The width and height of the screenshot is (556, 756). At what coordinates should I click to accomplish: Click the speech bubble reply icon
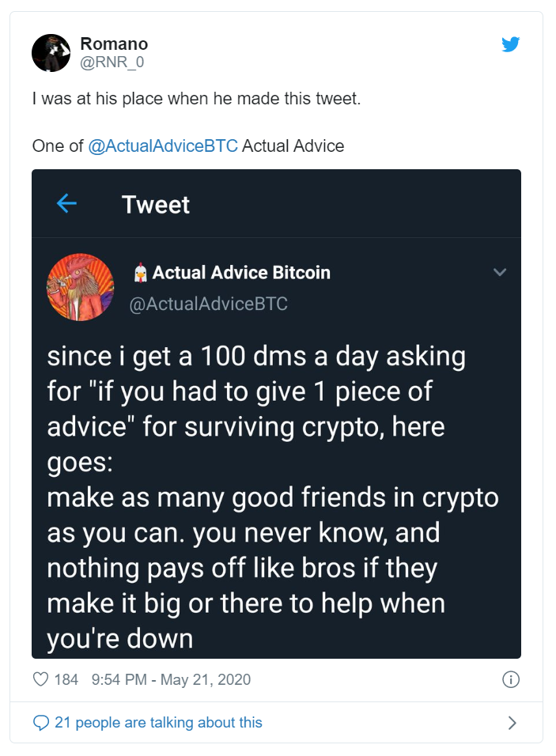click(40, 723)
